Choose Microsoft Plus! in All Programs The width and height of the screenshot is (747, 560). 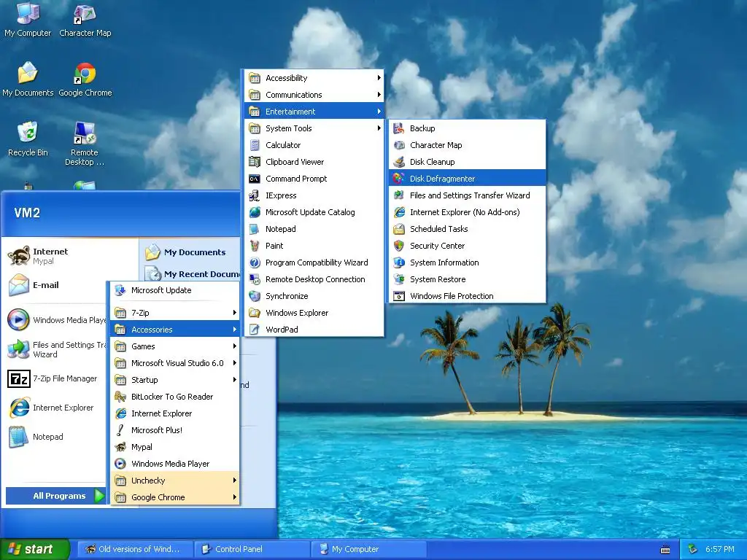175,430
